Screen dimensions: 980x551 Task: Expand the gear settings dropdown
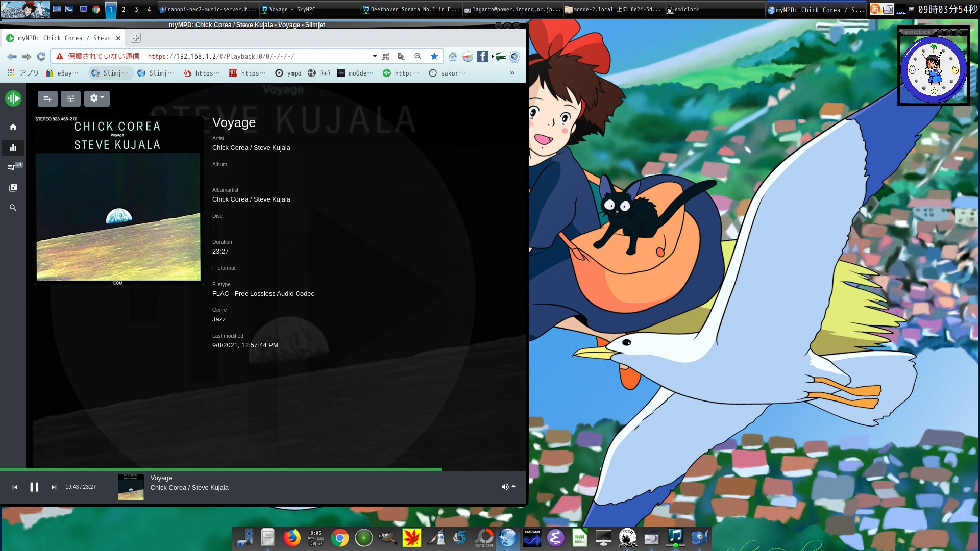tap(96, 98)
